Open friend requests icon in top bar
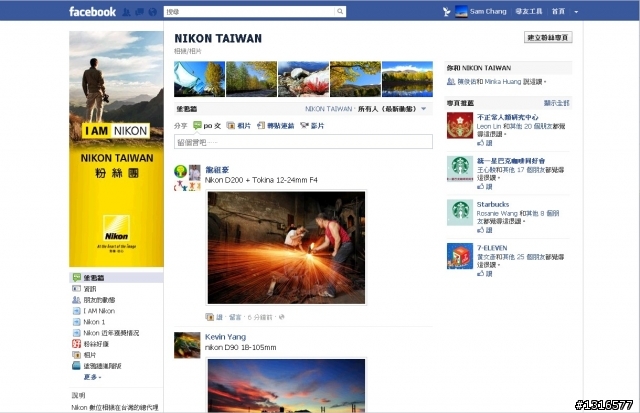Screen dimensions: 640x413 [x=127, y=12]
